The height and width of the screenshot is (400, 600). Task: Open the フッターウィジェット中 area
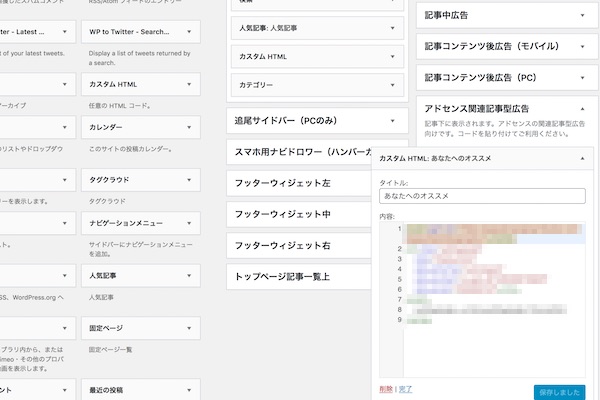(299, 214)
